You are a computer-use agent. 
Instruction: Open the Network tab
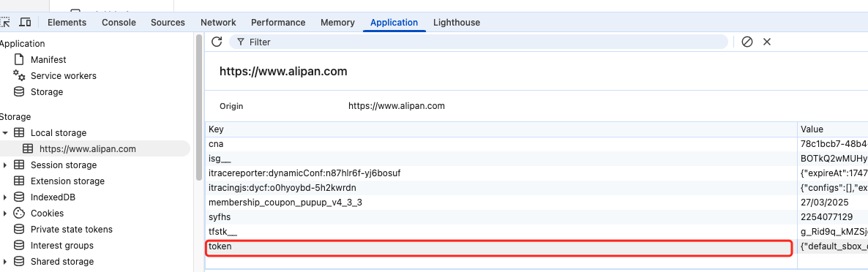[218, 22]
